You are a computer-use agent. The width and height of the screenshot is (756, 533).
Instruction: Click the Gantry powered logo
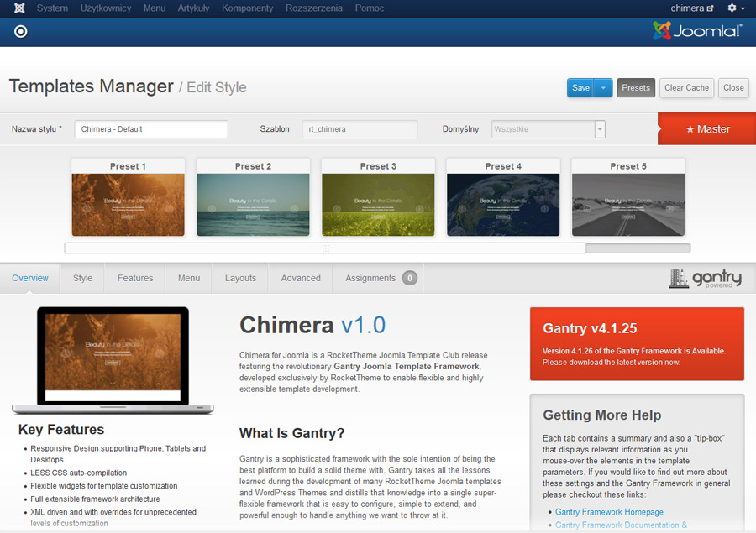tap(706, 279)
